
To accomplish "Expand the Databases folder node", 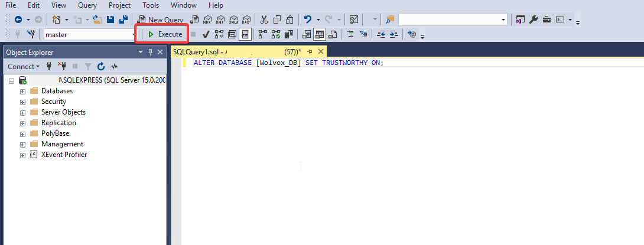I will coord(22,91).
